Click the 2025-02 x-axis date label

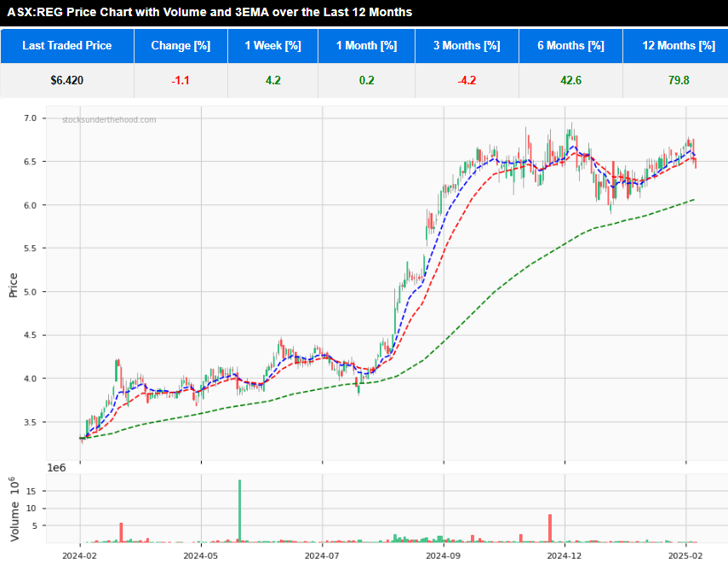click(685, 556)
